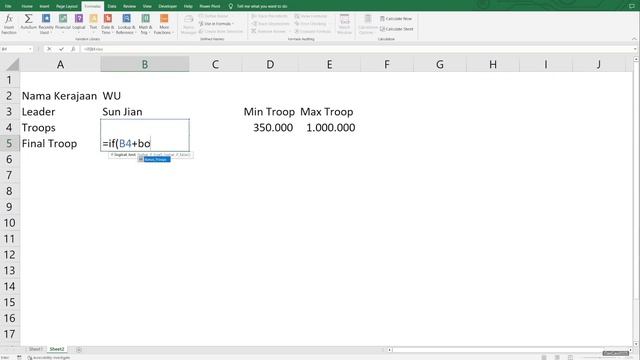Image resolution: width=640 pixels, height=360 pixels.
Task: Click the cell with 1.000.000
Action: tap(329, 128)
